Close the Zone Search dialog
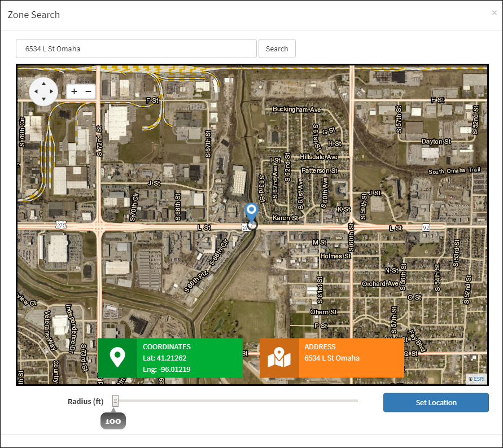 click(494, 12)
